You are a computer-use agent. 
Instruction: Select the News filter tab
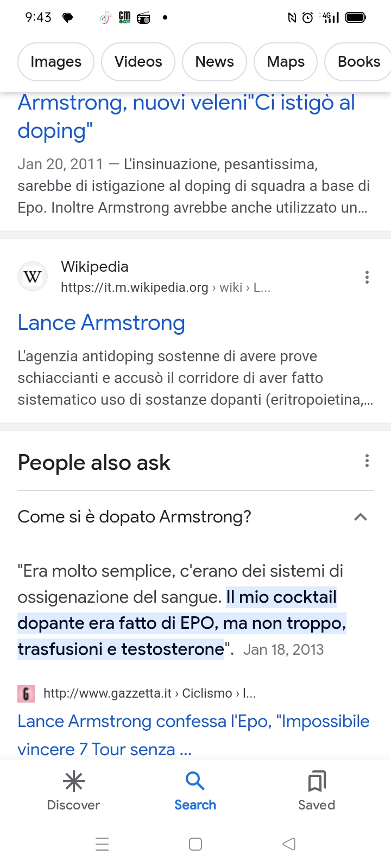[x=215, y=62]
